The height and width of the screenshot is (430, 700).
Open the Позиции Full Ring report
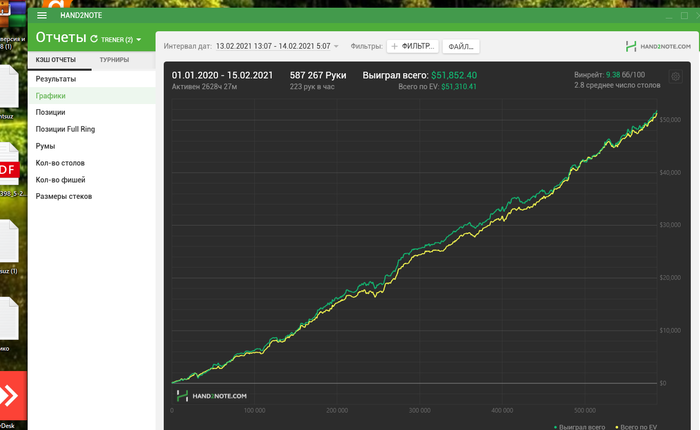[x=92, y=129]
